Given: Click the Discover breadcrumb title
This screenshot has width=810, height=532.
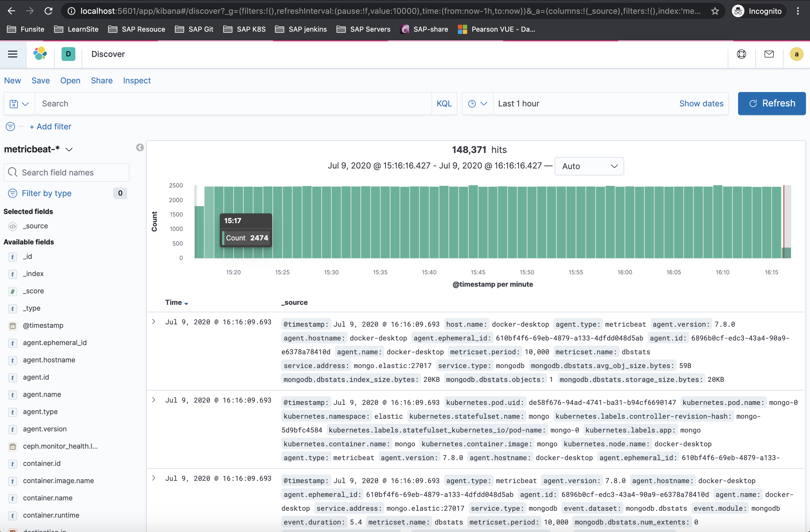Looking at the screenshot, I should 108,54.
